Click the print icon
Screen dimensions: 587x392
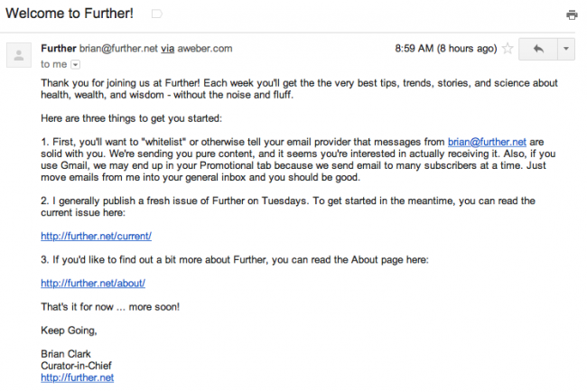571,15
